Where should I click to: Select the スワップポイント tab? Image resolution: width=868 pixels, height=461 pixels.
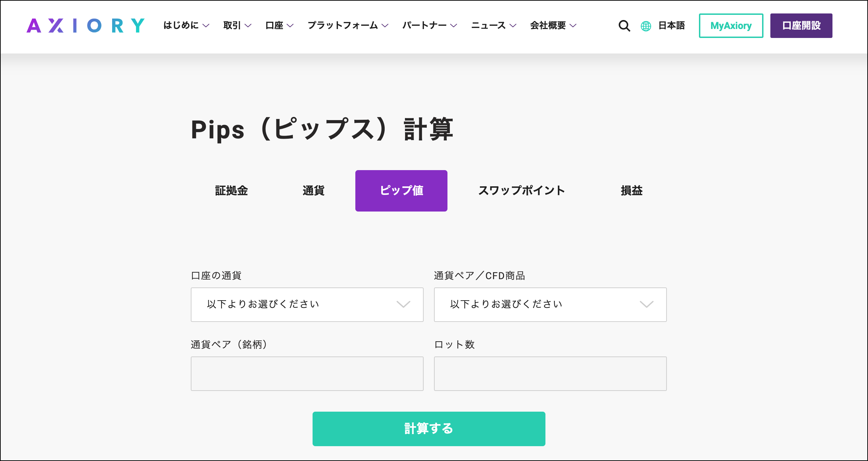(522, 190)
